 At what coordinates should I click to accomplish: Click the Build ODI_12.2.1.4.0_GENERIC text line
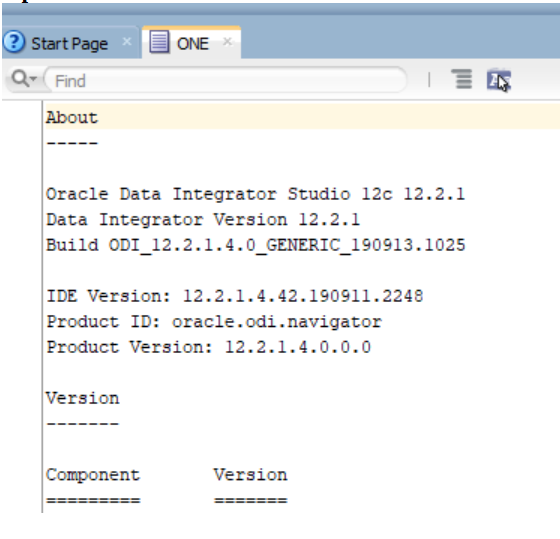point(256,245)
